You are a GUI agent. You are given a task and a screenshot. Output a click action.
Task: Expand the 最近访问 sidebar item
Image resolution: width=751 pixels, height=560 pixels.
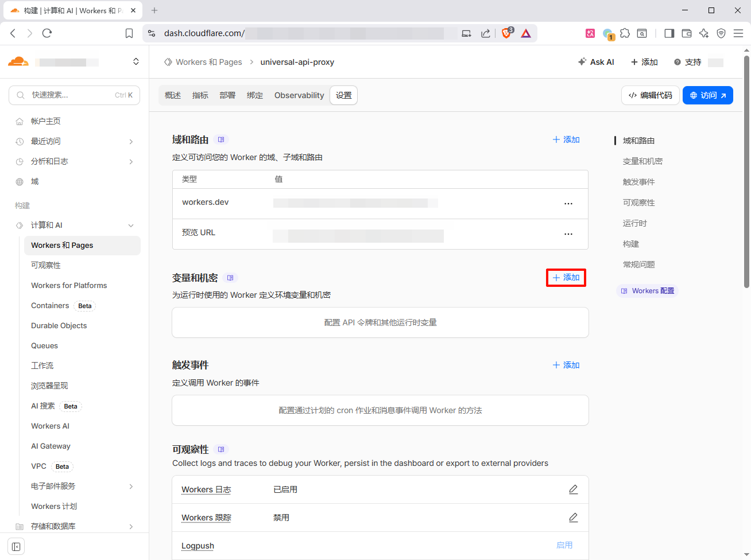pyautogui.click(x=131, y=142)
